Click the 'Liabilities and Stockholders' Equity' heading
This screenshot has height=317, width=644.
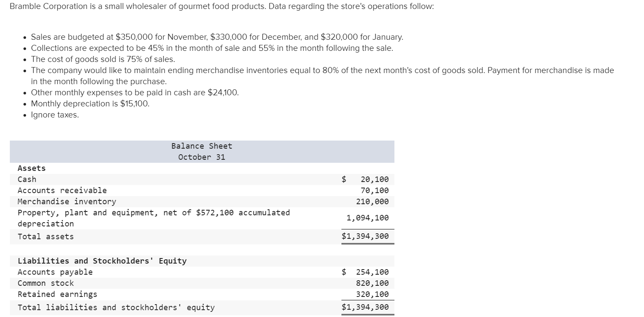[102, 261]
